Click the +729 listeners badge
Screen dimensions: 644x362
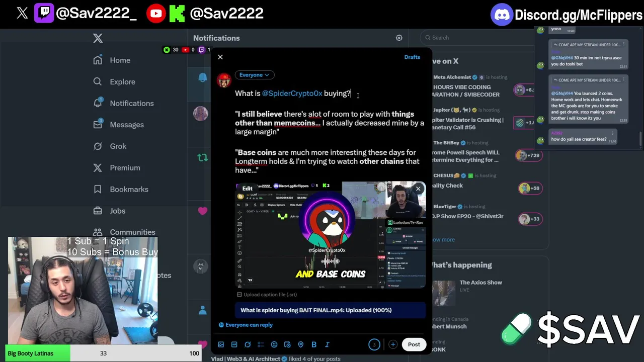coord(528,155)
